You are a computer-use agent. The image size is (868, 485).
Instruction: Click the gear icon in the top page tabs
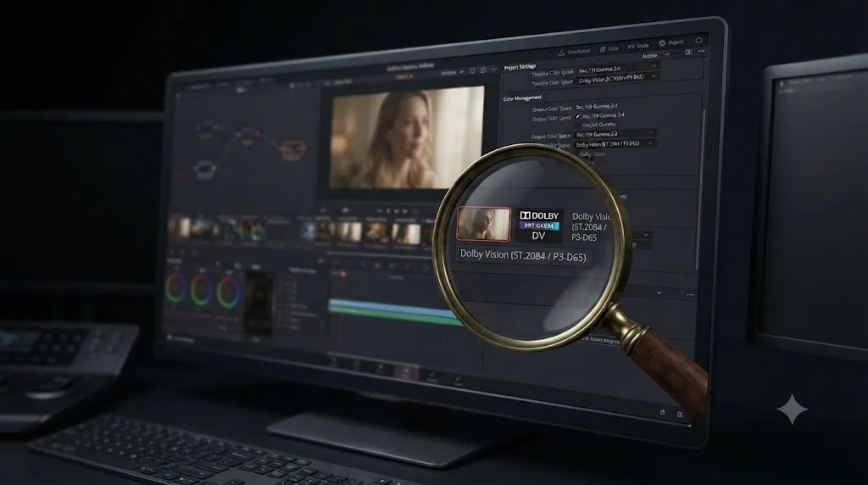662,42
